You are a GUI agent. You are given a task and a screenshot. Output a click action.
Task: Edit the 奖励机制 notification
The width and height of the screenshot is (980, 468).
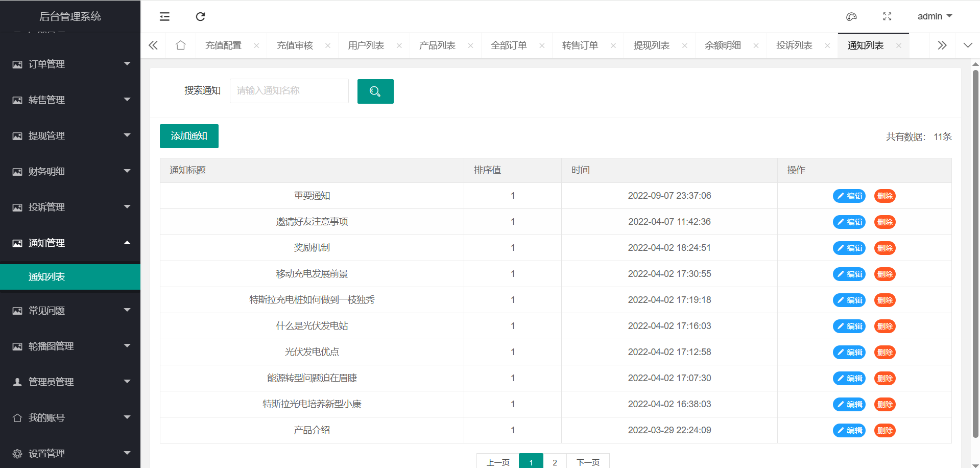pyautogui.click(x=849, y=248)
